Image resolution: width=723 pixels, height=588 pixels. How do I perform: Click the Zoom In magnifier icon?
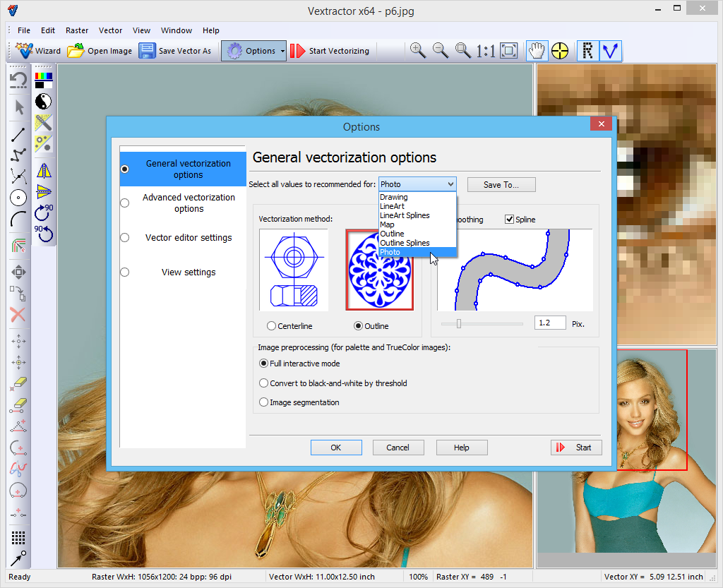click(418, 50)
